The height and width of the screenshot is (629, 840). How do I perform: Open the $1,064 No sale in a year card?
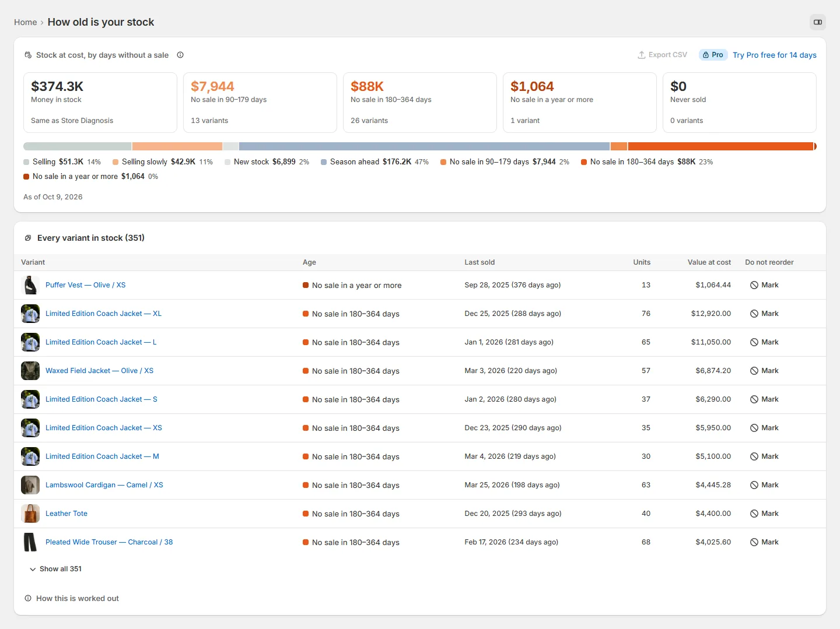tap(580, 103)
